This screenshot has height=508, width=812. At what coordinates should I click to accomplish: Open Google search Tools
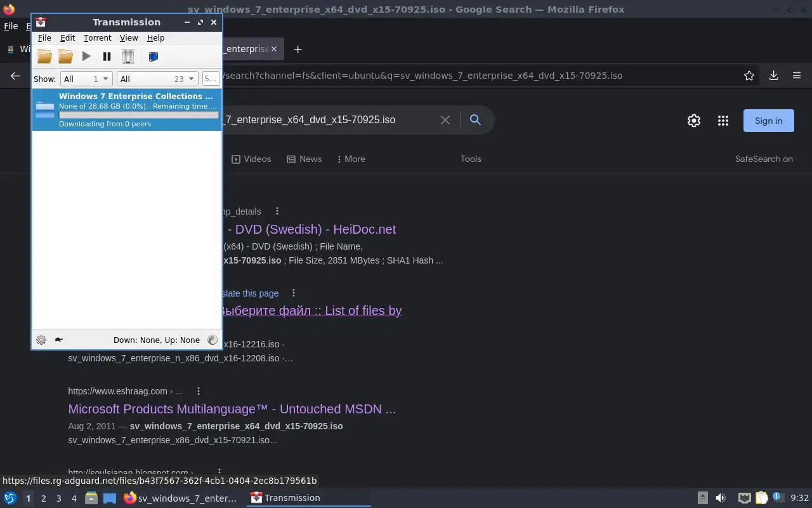pos(471,159)
